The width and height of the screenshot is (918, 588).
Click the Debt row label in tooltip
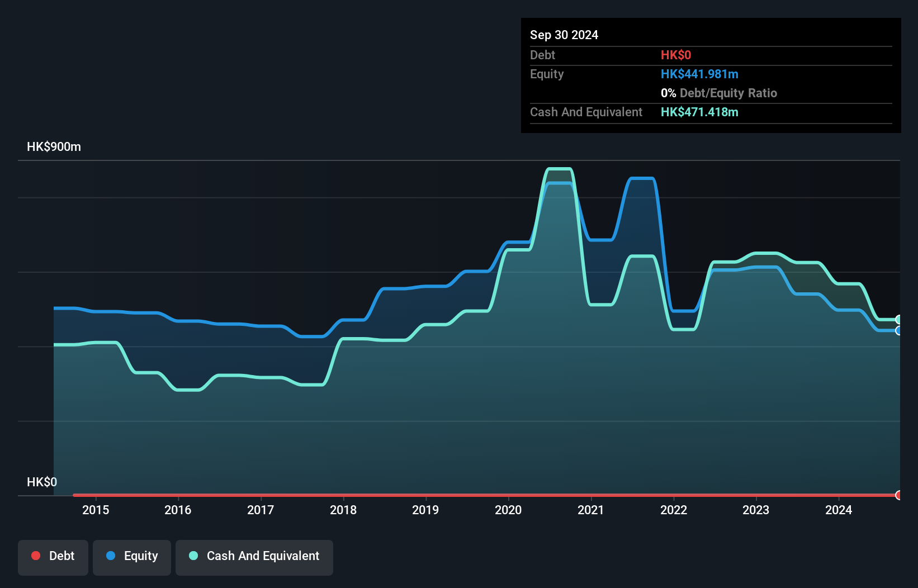[542, 55]
